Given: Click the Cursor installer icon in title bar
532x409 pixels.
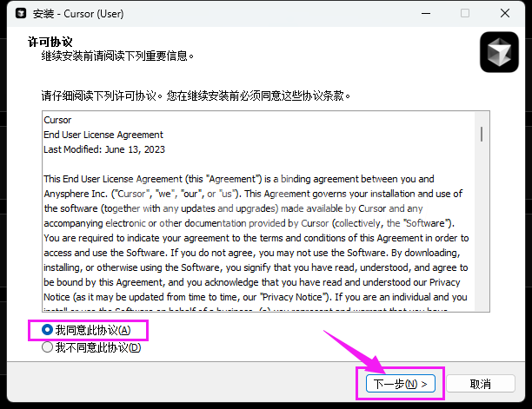Looking at the screenshot, I should [x=17, y=14].
